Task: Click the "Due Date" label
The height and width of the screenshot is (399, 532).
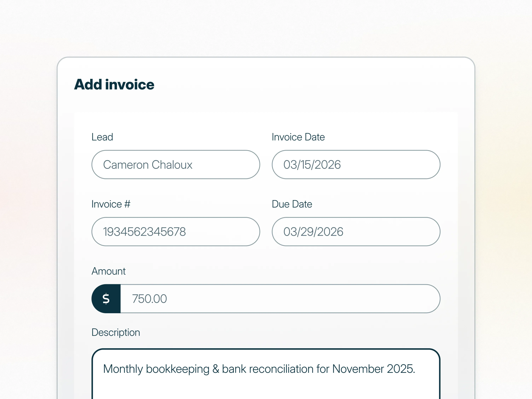Action: click(292, 204)
